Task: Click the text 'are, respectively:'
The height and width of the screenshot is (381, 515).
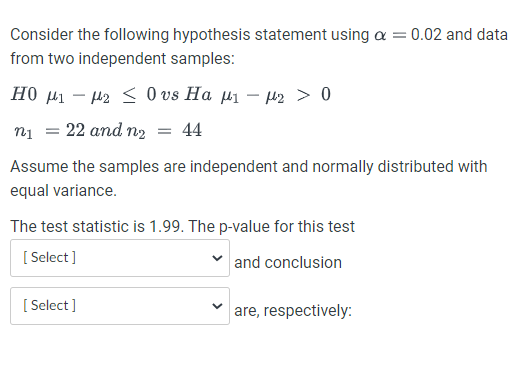Action: [x=293, y=311]
